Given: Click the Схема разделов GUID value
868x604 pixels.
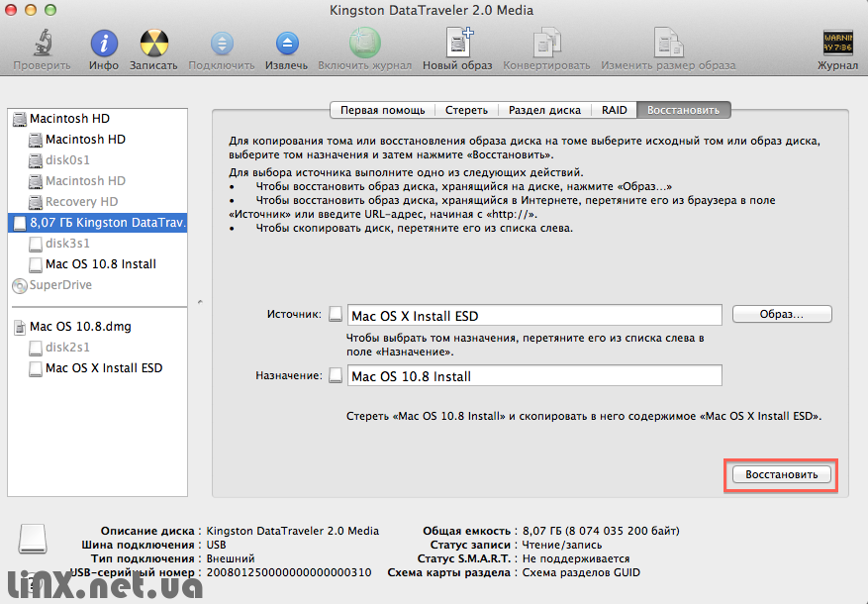Looking at the screenshot, I should point(581,572).
